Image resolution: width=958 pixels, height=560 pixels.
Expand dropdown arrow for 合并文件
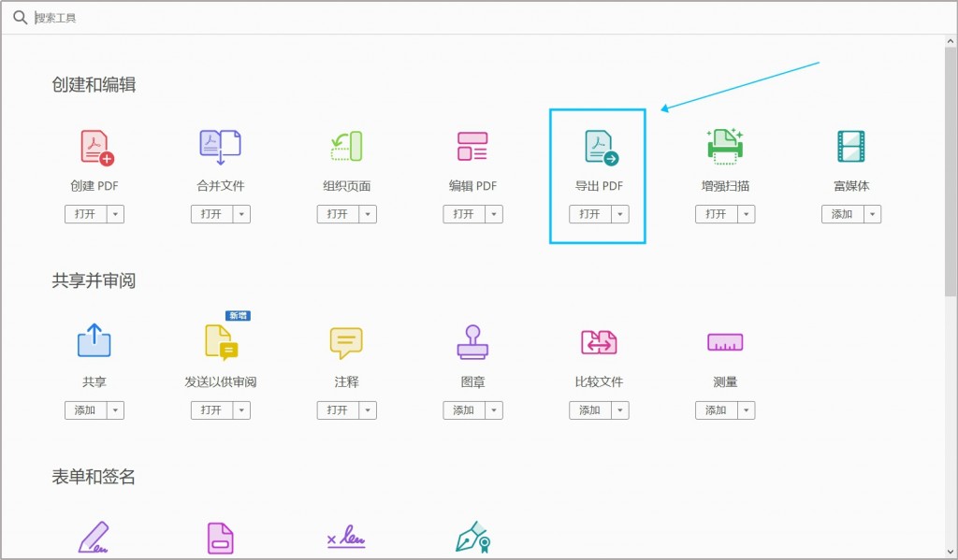pyautogui.click(x=241, y=214)
